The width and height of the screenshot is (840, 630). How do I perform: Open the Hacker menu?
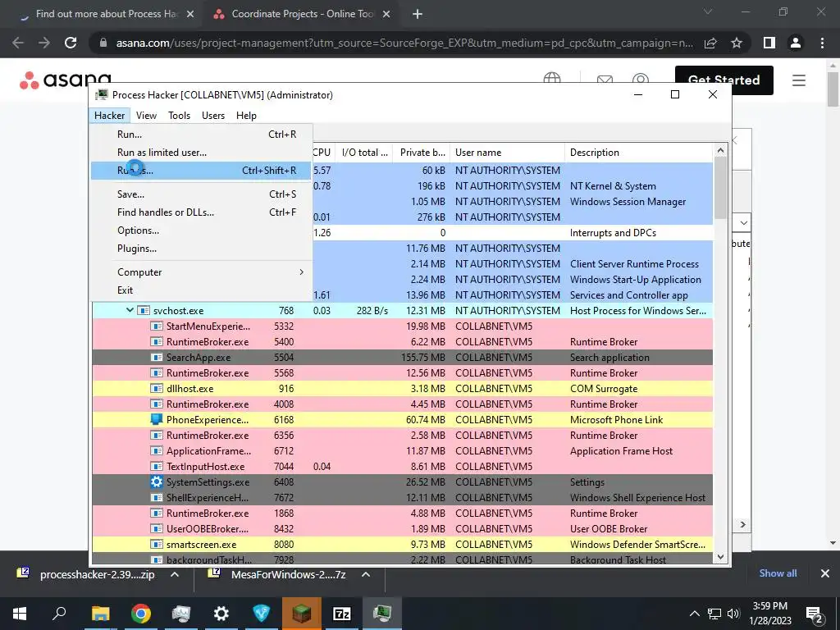[x=109, y=115]
